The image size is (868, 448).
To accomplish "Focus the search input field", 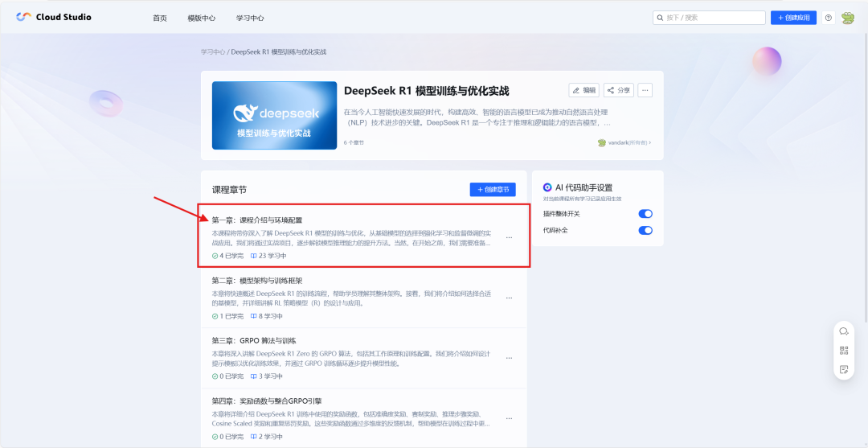I will (709, 18).
